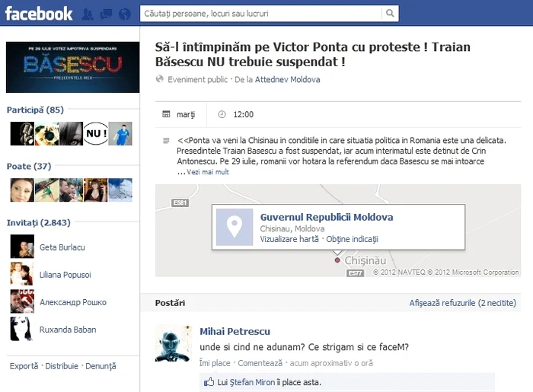Open the Invitați (2.843) invited list
Screen dimensions: 533x392
point(39,222)
